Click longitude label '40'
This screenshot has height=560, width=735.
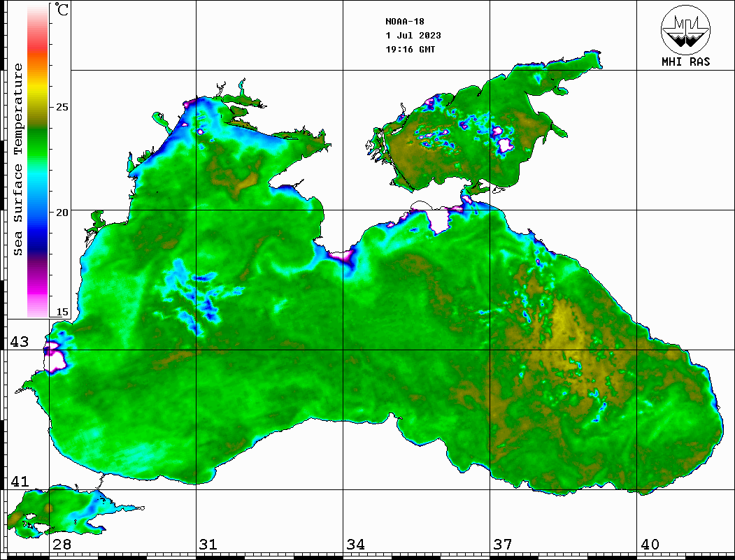click(x=649, y=544)
